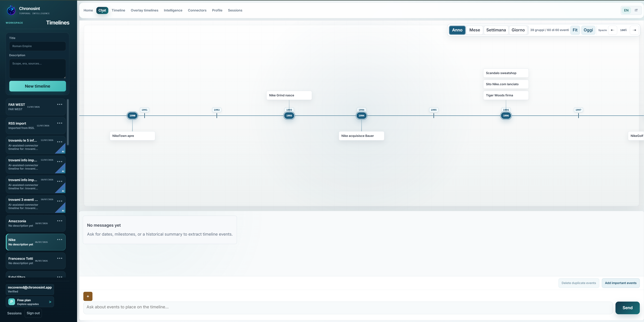This screenshot has width=644, height=322.
Task: Open the Overlay timelines tab
Action: pos(144,10)
